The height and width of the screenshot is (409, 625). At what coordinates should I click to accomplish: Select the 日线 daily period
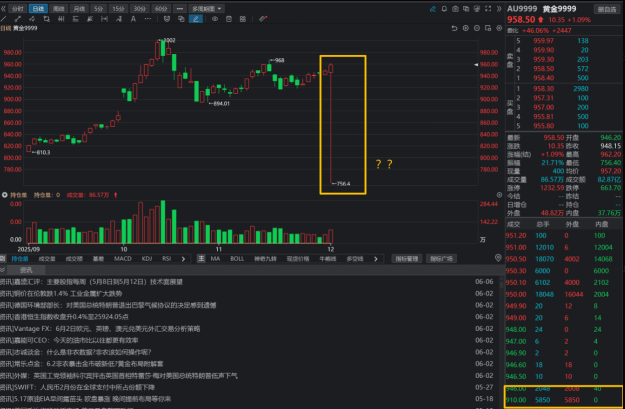[x=38, y=8]
